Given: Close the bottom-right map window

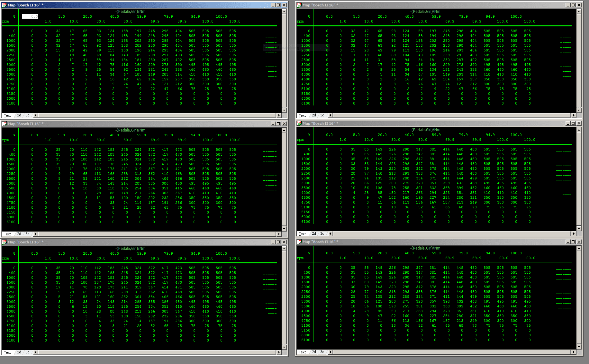Looking at the screenshot, I should tap(579, 242).
